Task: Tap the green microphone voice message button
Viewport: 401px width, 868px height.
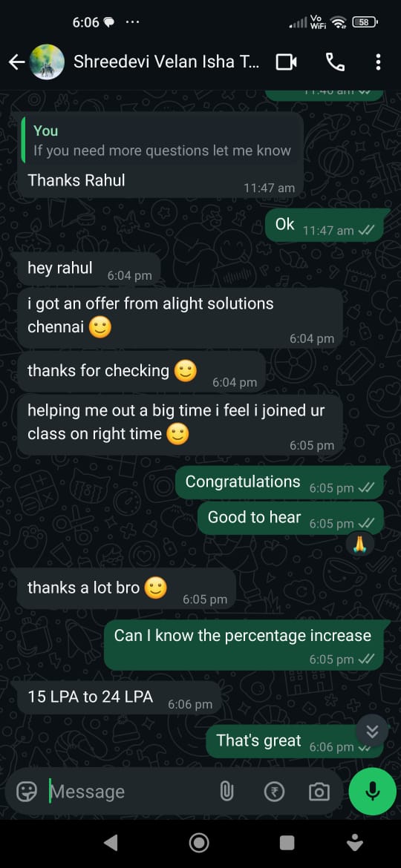Action: pos(373,791)
